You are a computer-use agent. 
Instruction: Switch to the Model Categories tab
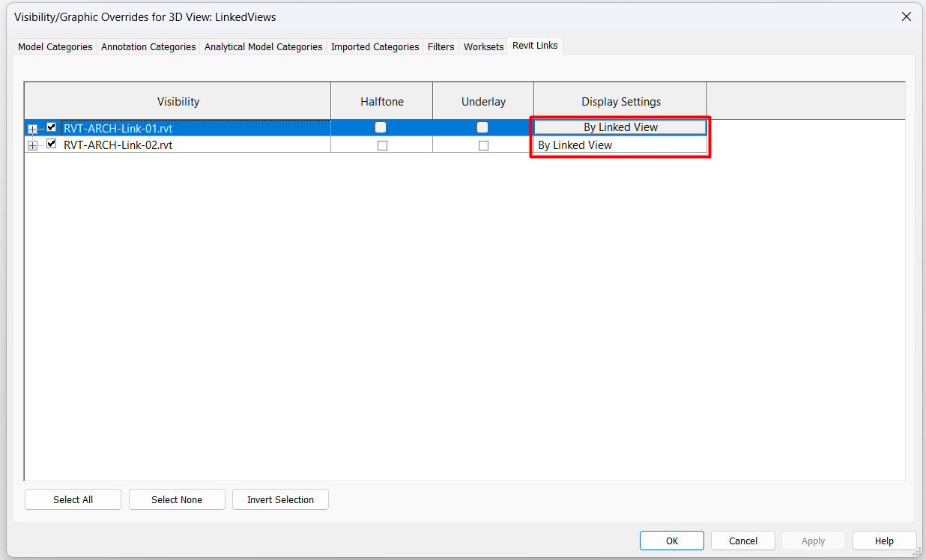[x=55, y=46]
